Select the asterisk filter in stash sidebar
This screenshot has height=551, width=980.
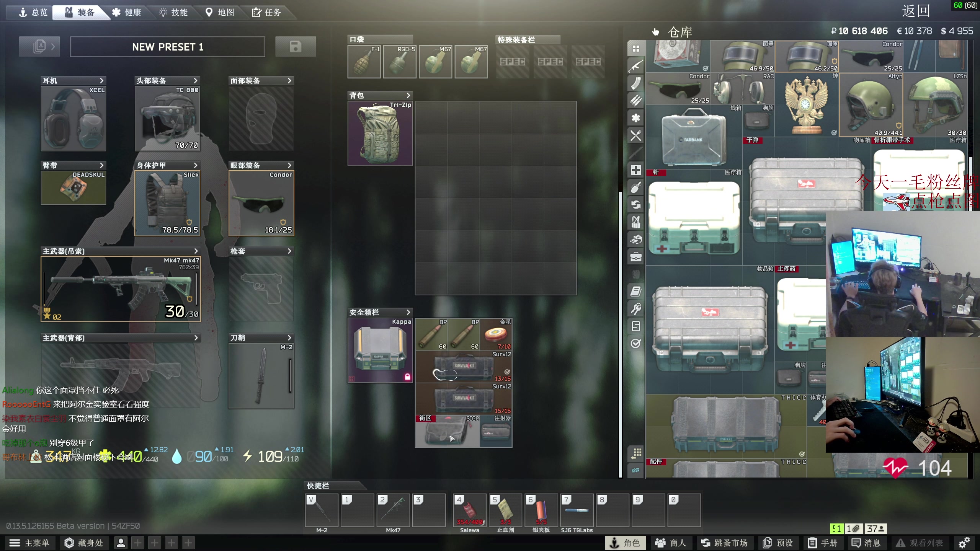click(x=636, y=118)
